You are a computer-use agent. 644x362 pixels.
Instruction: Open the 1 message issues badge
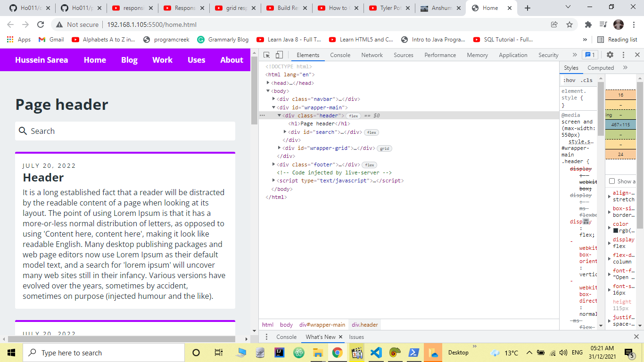point(590,55)
